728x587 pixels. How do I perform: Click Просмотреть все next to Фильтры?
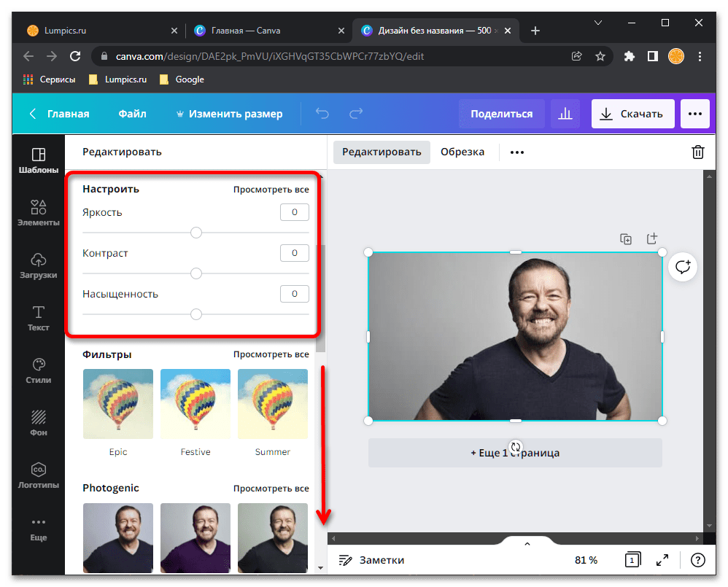point(271,354)
